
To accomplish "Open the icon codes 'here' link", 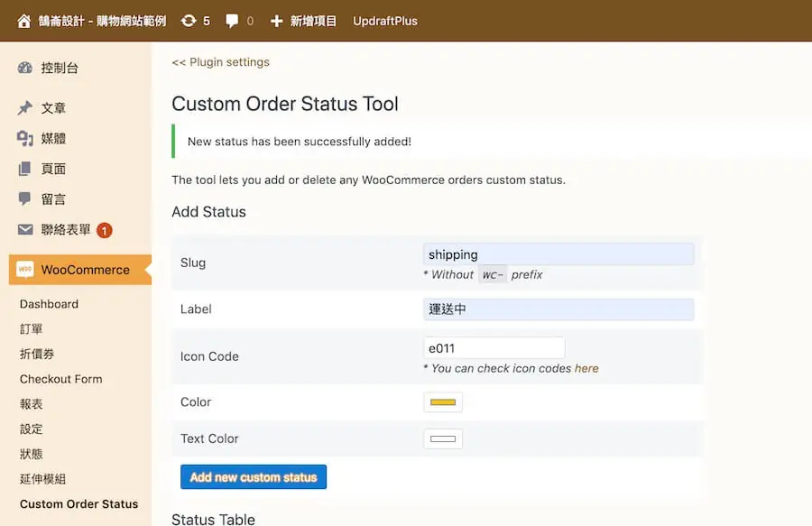I will [586, 368].
